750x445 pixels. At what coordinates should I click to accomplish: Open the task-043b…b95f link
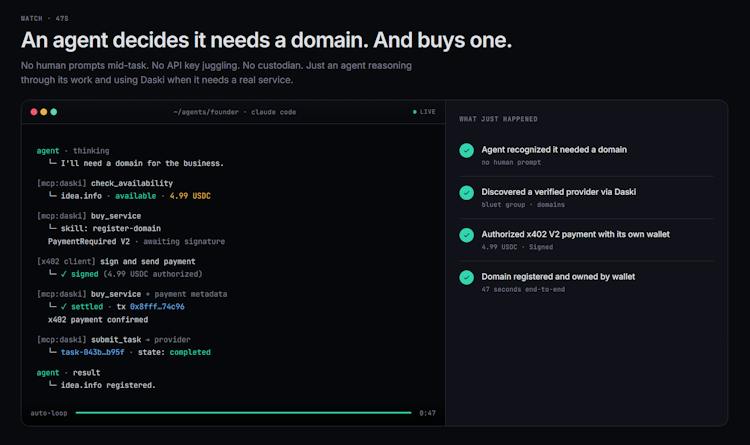pos(92,352)
